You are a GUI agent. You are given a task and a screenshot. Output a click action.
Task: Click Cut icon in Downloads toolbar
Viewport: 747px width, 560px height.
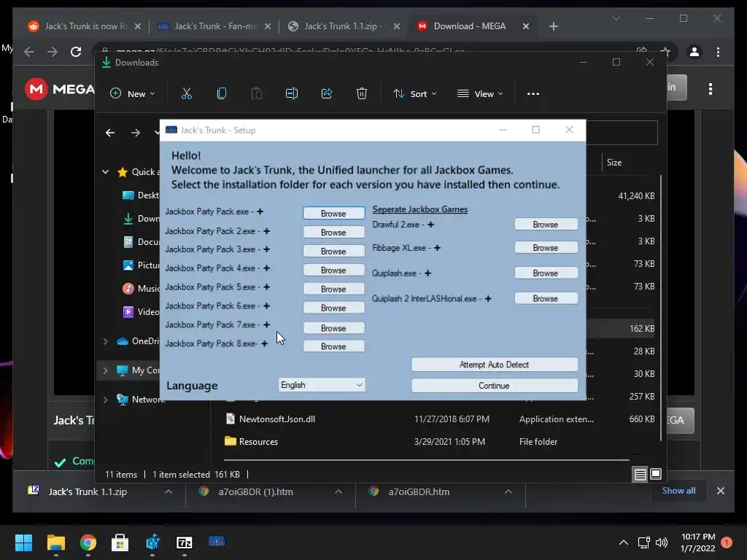(x=187, y=93)
